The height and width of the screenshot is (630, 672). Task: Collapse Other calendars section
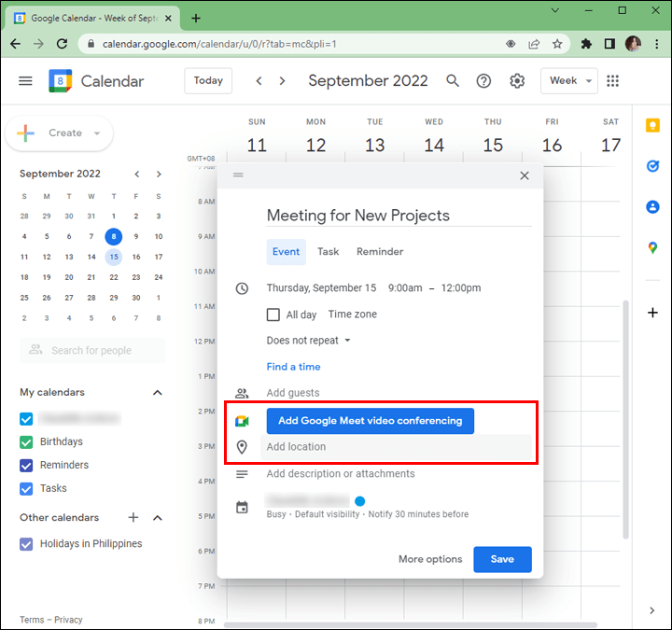click(x=158, y=518)
